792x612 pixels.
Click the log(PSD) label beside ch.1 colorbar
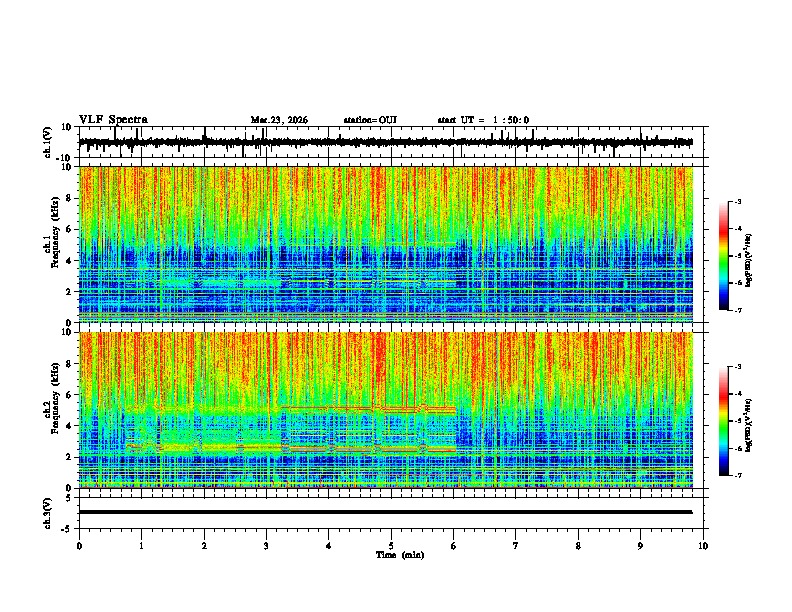coord(749,260)
